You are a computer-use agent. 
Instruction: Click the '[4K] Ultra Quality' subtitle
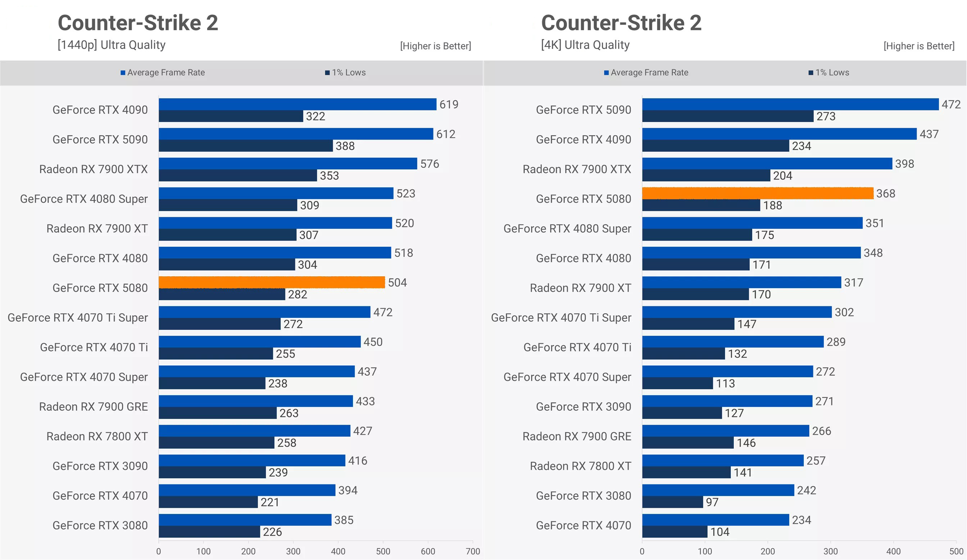[585, 45]
